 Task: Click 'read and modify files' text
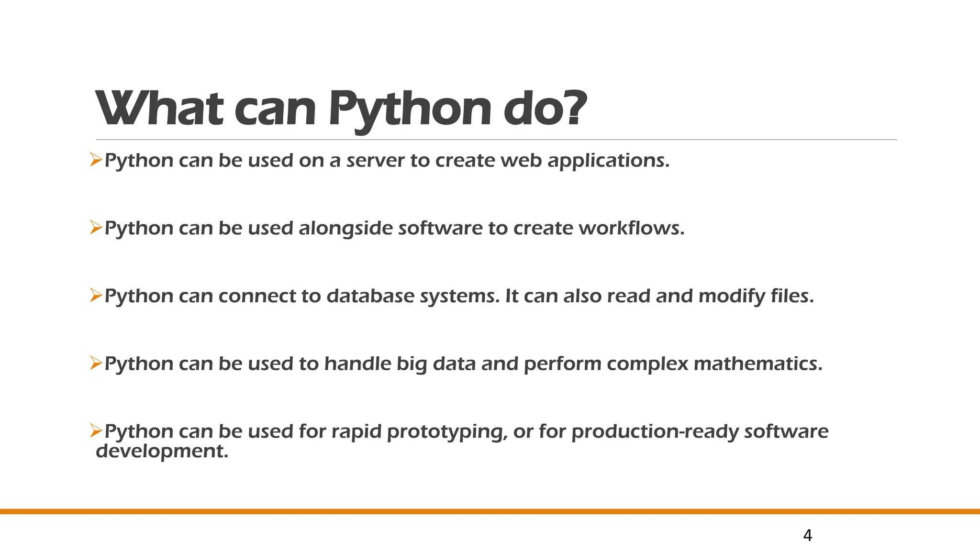[x=710, y=297]
